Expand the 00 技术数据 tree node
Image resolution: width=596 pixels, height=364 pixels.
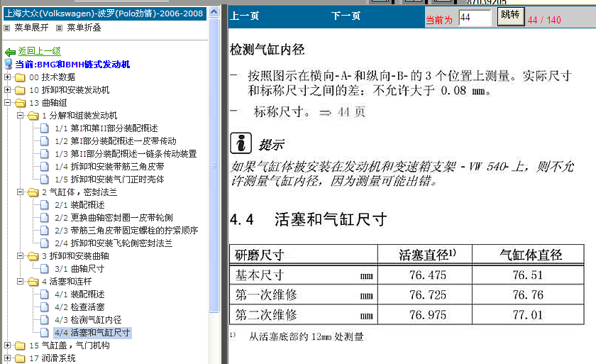pos(7,77)
